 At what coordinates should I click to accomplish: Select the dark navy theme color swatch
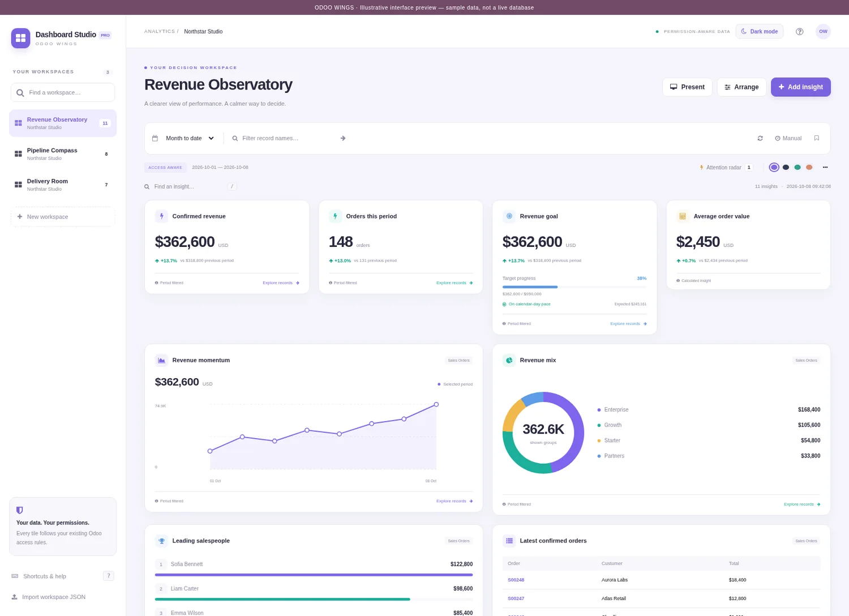[786, 167]
